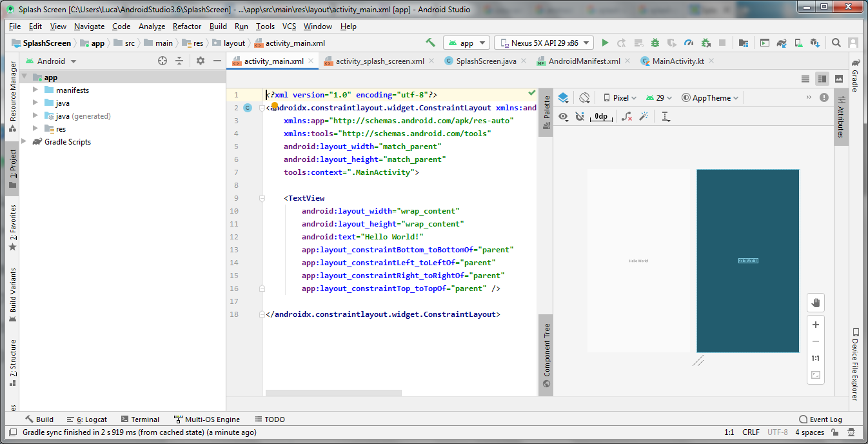The image size is (868, 444).
Task: Toggle the Attributes side panel
Action: click(x=840, y=117)
